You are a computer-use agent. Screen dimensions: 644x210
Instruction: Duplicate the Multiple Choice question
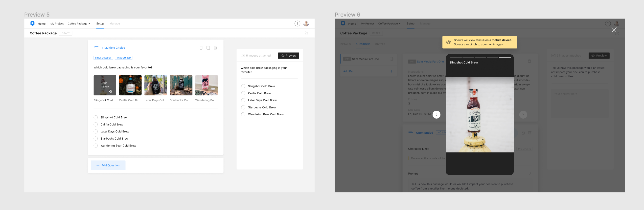click(208, 48)
